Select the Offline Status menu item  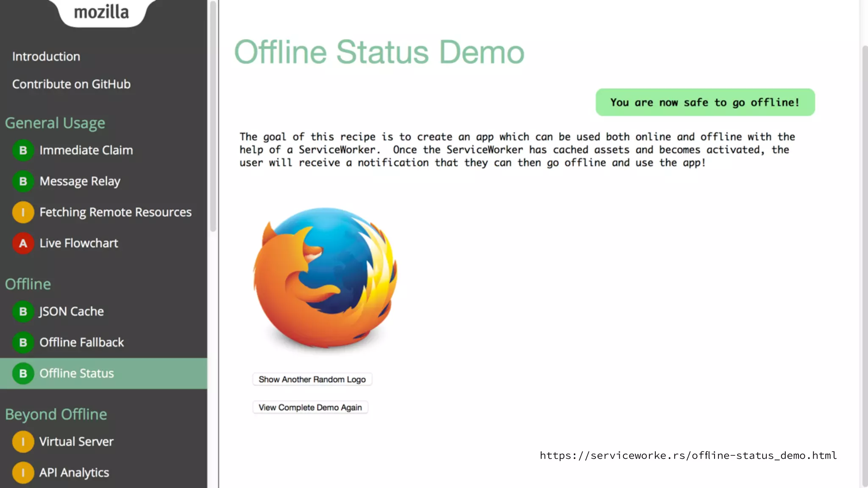click(x=77, y=373)
